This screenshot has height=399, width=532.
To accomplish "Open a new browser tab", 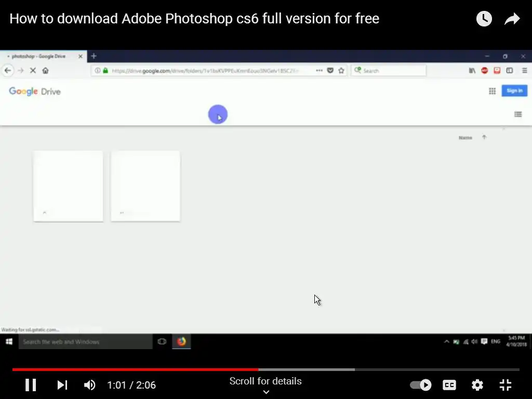I will pos(94,56).
